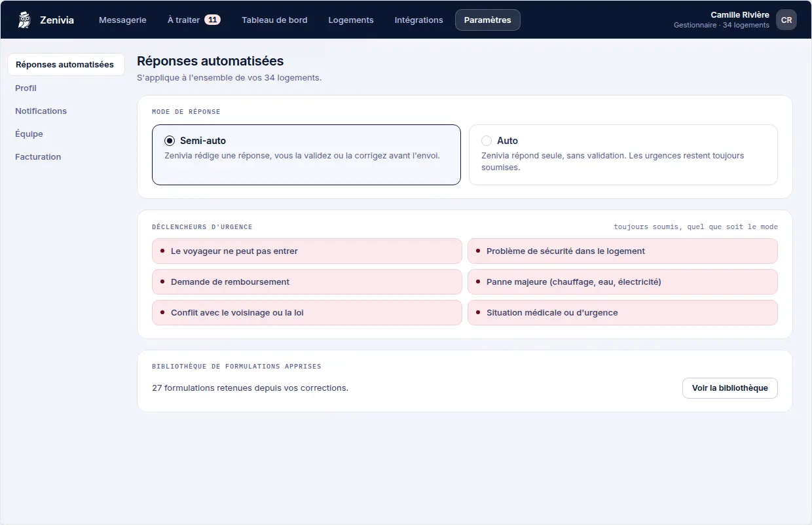Select the Auto response mode radio button
Viewport: 812px width, 525px height.
(487, 141)
